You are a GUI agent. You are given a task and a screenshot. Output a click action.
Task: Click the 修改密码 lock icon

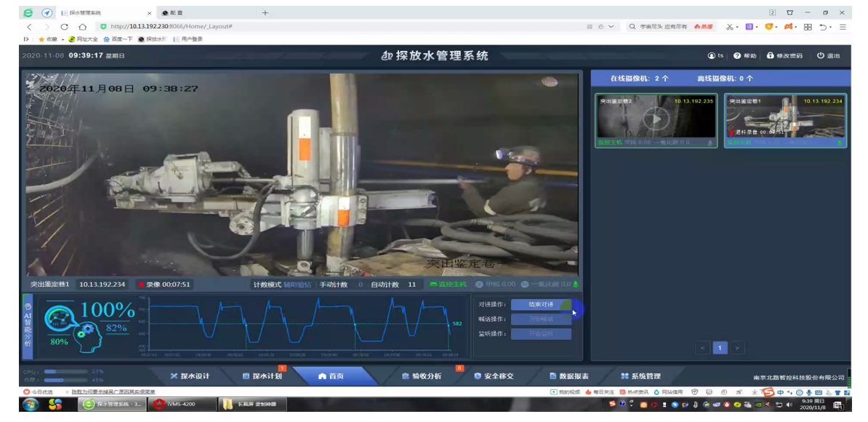(771, 56)
